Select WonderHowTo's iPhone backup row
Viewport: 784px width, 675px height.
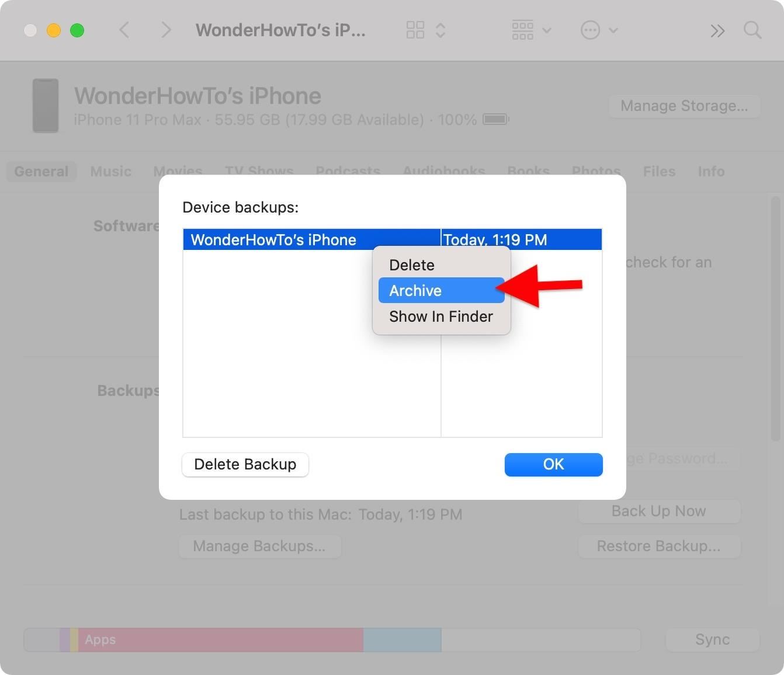point(393,239)
